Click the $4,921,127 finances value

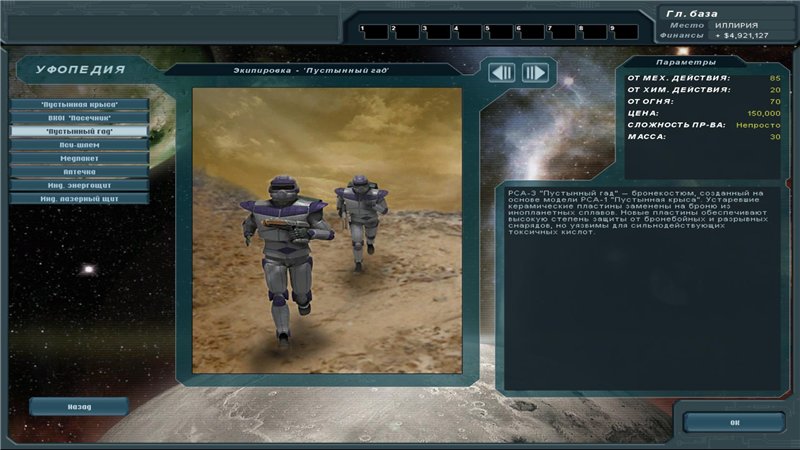[x=742, y=36]
